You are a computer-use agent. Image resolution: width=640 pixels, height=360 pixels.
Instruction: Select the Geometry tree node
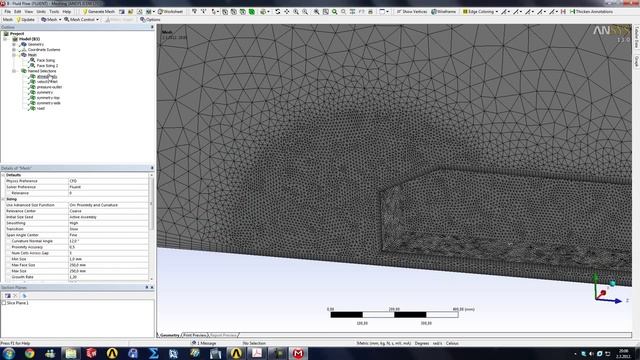(x=36, y=44)
